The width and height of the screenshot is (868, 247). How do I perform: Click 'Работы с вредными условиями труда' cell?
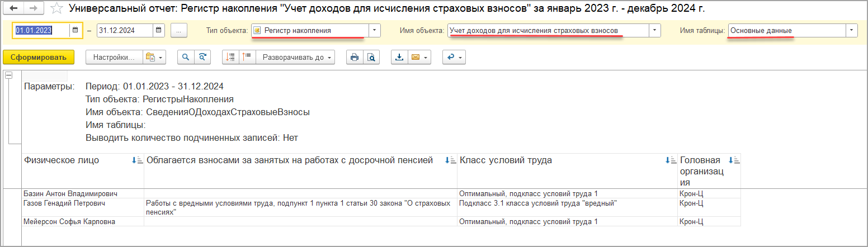click(300, 208)
